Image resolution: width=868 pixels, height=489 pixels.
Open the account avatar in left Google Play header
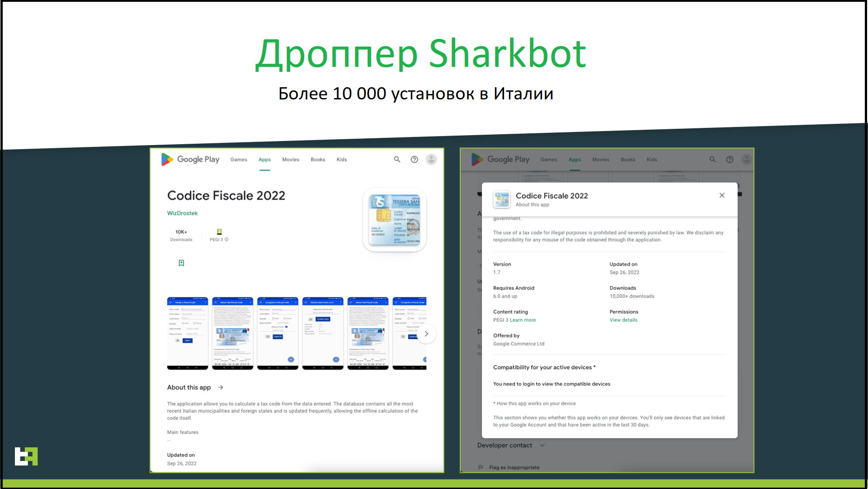click(x=431, y=160)
